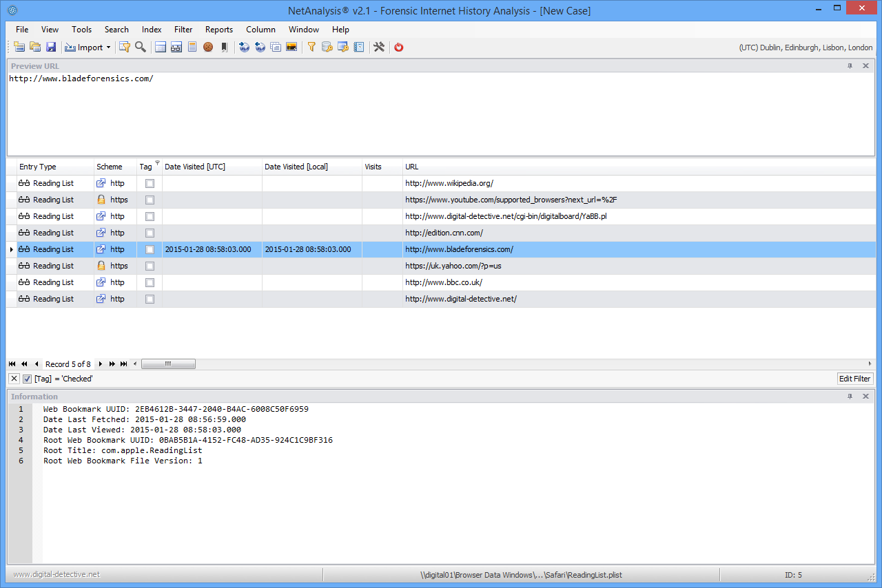Go to next record arrow
Screen dimensions: 882x588
point(100,364)
